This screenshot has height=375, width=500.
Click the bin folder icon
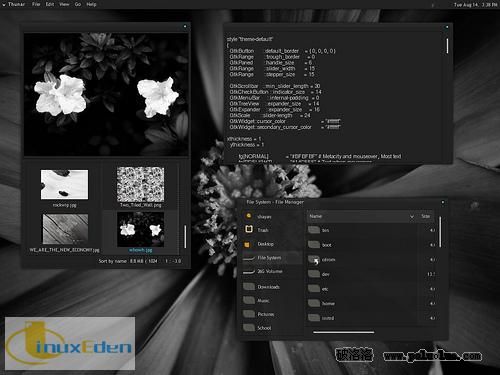314,230
